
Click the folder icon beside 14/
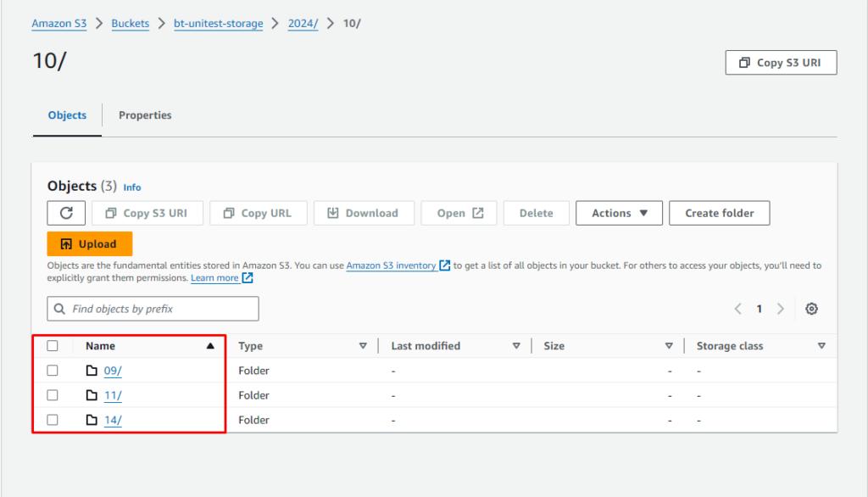(92, 420)
